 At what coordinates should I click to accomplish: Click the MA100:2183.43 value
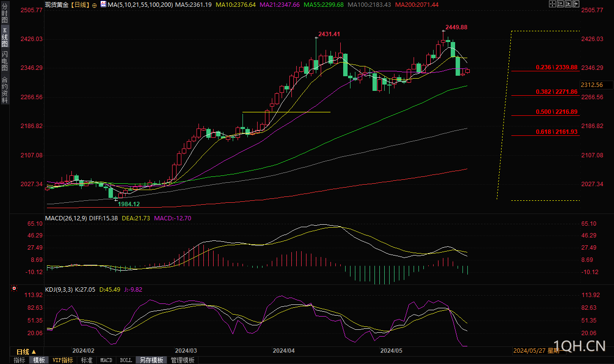pos(369,4)
